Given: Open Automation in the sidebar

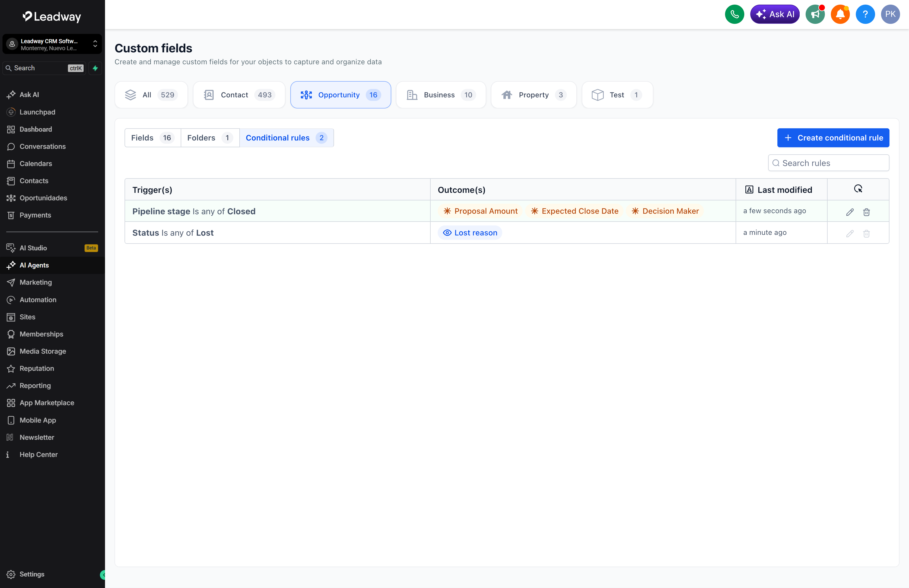Looking at the screenshot, I should (x=52, y=300).
